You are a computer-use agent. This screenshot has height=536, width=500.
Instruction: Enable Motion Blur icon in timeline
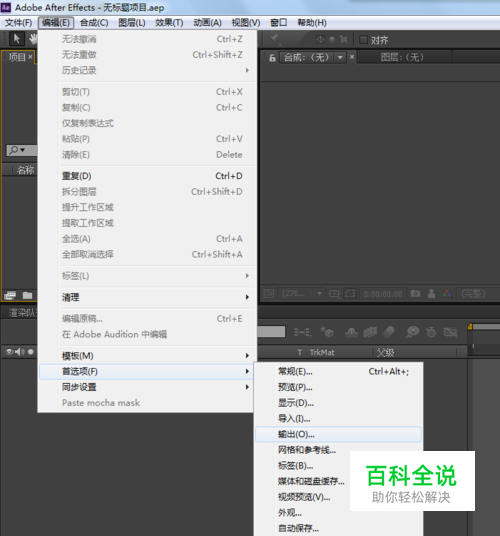[x=389, y=331]
